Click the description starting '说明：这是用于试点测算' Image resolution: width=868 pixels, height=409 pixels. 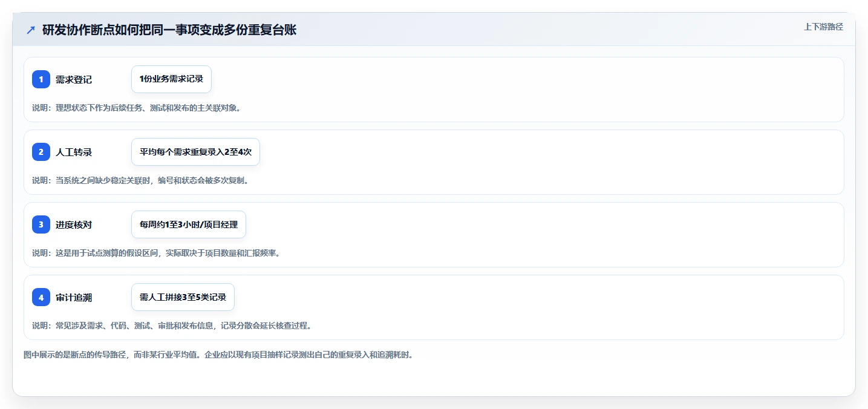(x=156, y=253)
